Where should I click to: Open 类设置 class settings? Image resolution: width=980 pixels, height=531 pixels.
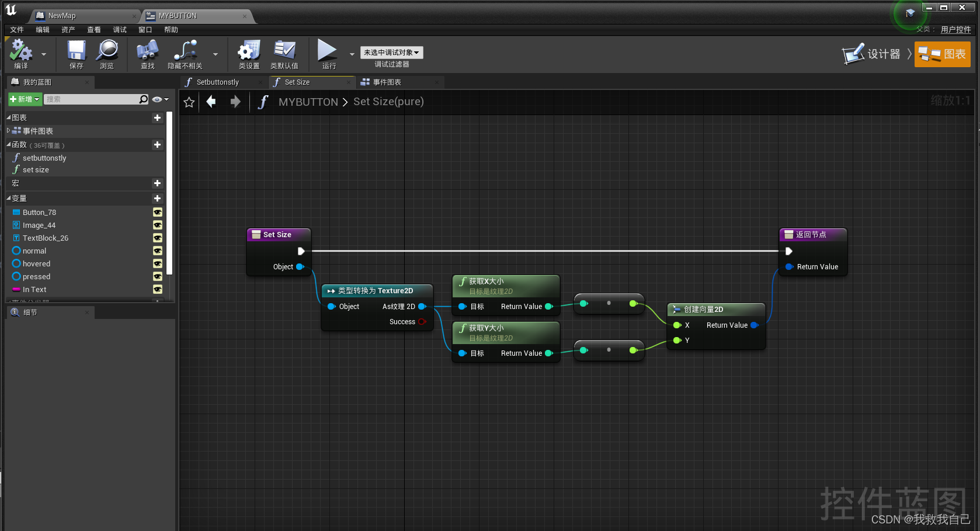coord(248,54)
